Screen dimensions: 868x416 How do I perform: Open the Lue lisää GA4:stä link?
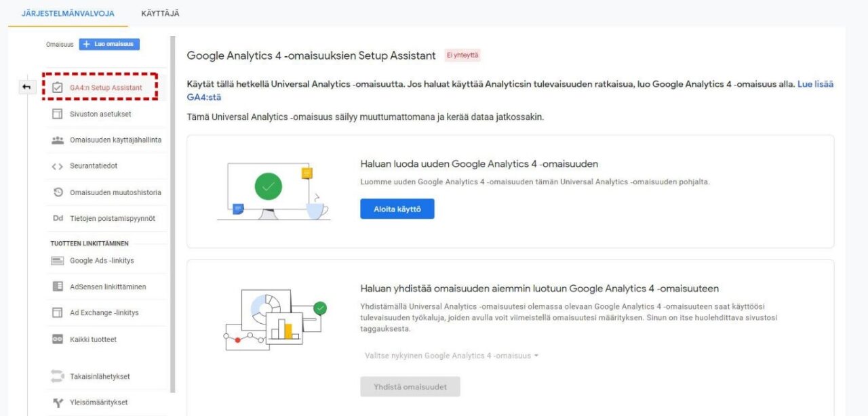coord(815,84)
